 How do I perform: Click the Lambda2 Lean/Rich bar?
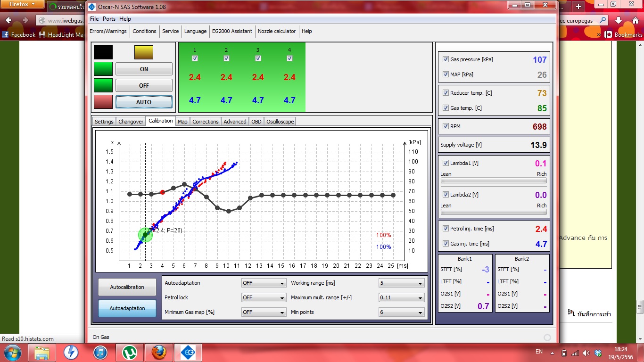pos(494,212)
